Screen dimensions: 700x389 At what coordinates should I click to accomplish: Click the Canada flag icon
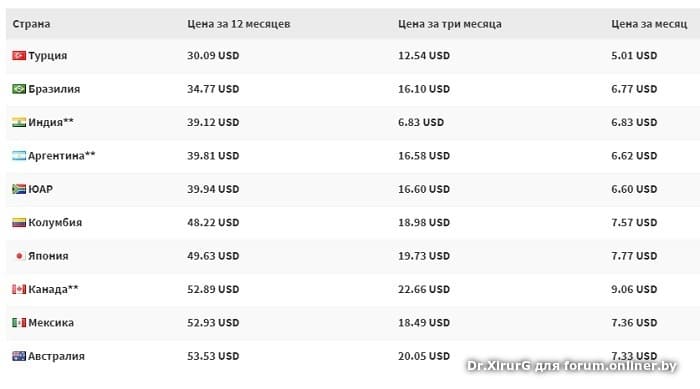point(19,289)
